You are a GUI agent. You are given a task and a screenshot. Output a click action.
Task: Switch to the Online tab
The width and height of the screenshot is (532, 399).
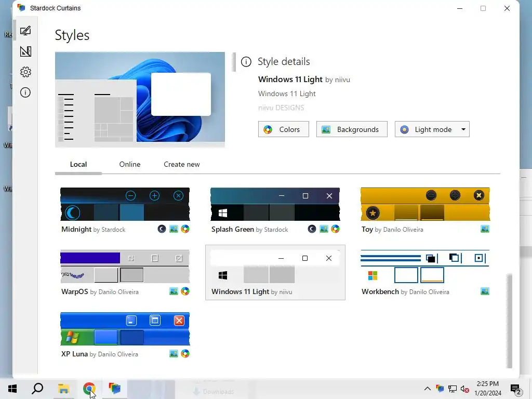(129, 164)
